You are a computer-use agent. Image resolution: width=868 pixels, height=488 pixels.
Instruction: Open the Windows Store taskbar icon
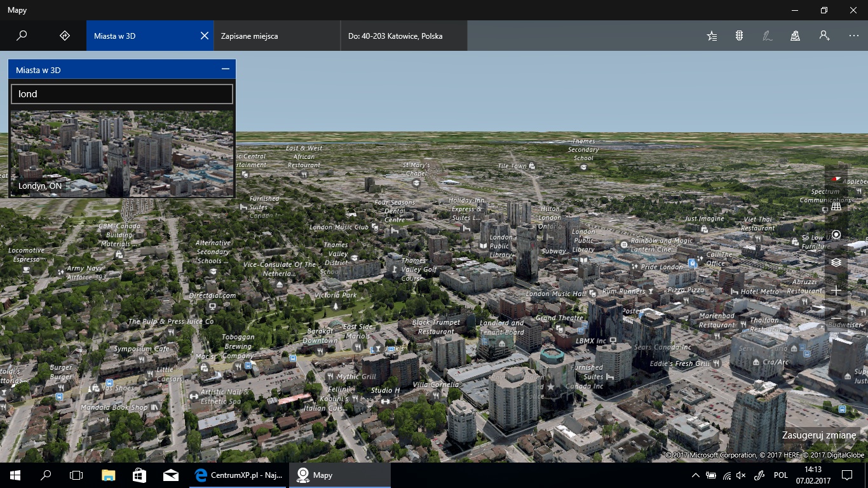tap(139, 475)
